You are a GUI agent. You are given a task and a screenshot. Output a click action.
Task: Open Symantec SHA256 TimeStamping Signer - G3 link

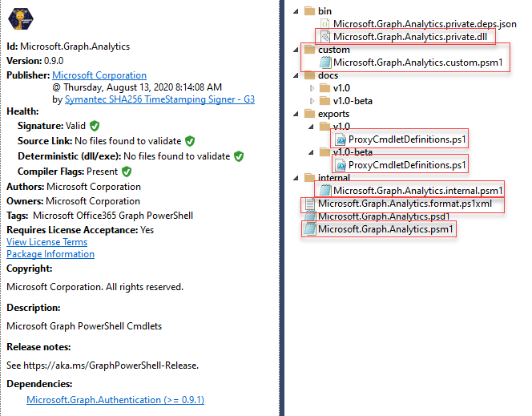[x=159, y=99]
